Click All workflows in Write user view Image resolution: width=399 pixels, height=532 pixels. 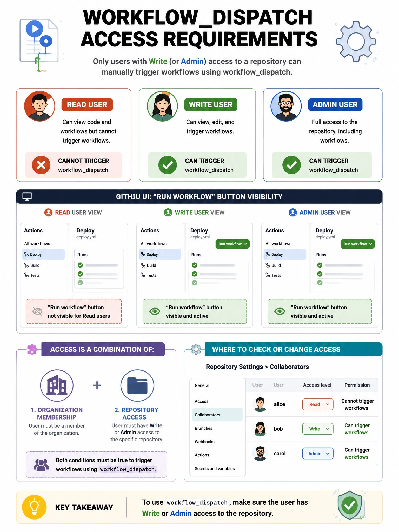(x=154, y=244)
